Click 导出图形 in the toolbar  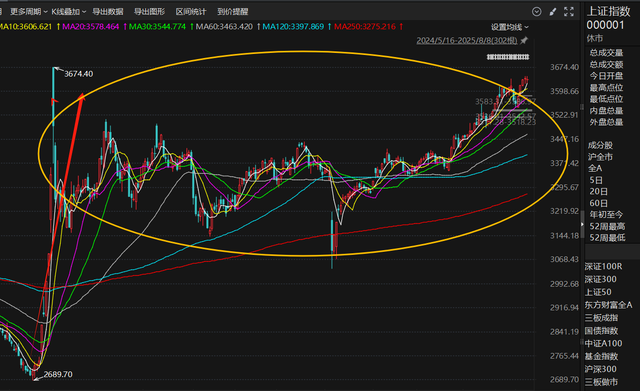point(149,12)
